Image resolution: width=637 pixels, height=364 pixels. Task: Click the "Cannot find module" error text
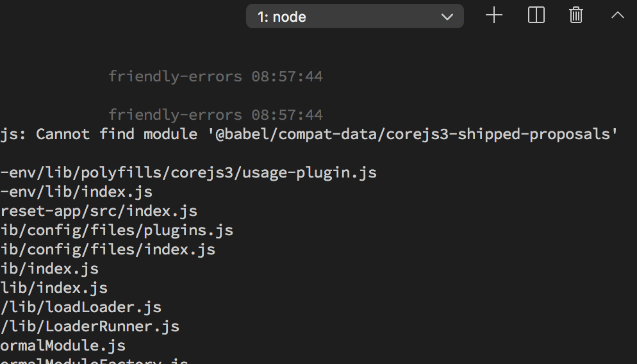tap(117, 134)
